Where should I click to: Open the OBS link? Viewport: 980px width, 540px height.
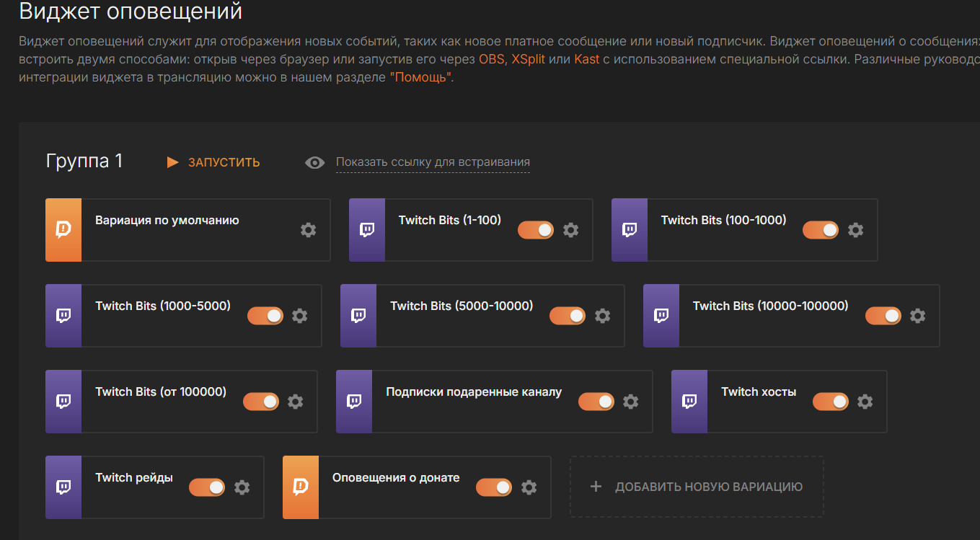click(x=493, y=59)
